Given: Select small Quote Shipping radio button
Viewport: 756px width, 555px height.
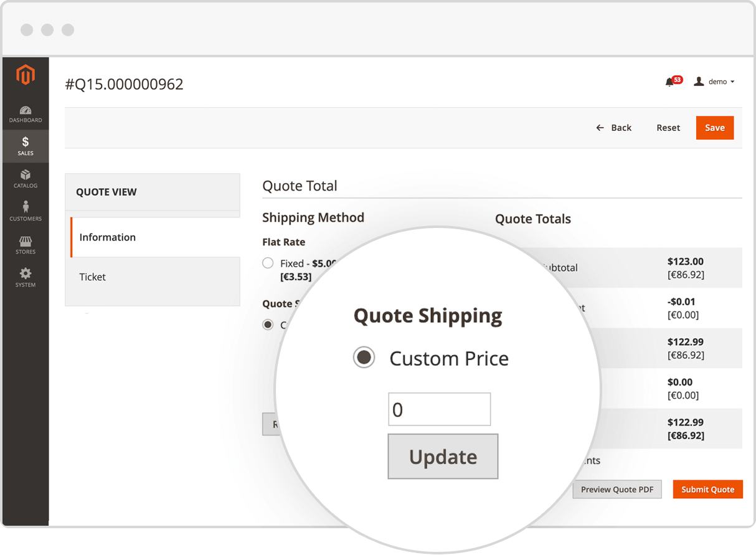Looking at the screenshot, I should (268, 325).
